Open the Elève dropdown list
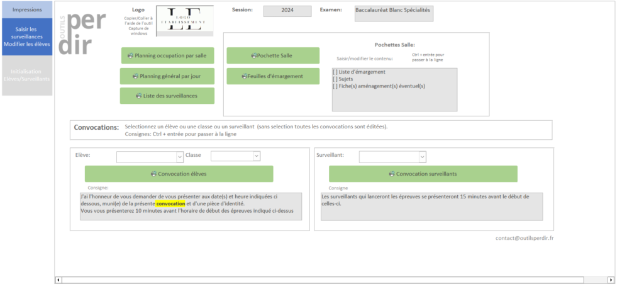Image resolution: width=644 pixels, height=289 pixels. coord(179,156)
